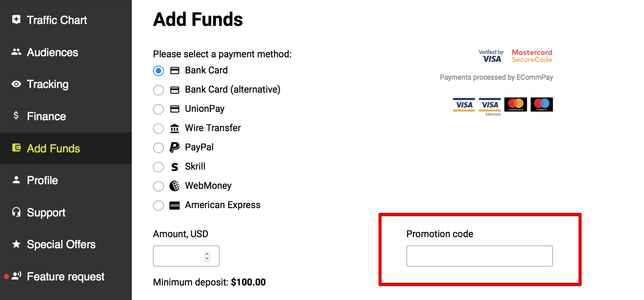
Task: Select the UnionPay radio button
Action: pos(158,109)
